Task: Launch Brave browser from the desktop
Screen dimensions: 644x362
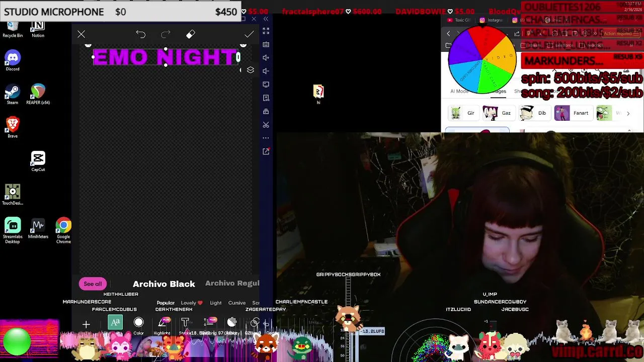Action: click(13, 127)
